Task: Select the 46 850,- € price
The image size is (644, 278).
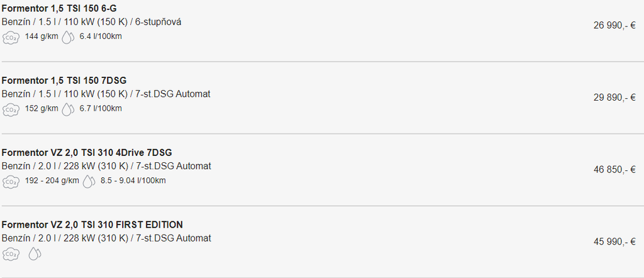Action: pos(614,170)
